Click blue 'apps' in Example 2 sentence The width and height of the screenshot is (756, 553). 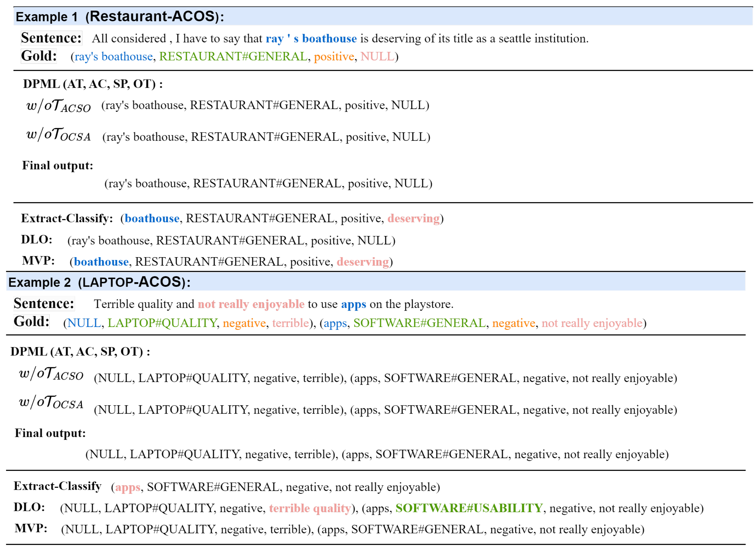point(353,305)
